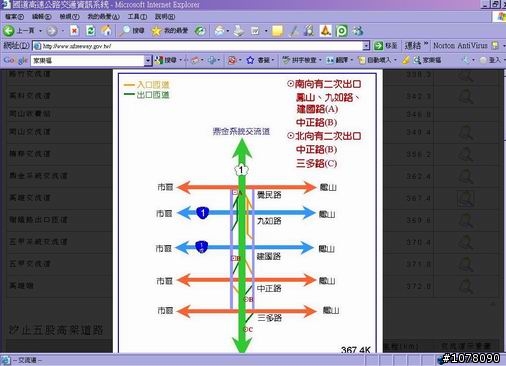Expand the Google 搜尋 button dropdown arrow

point(181,60)
